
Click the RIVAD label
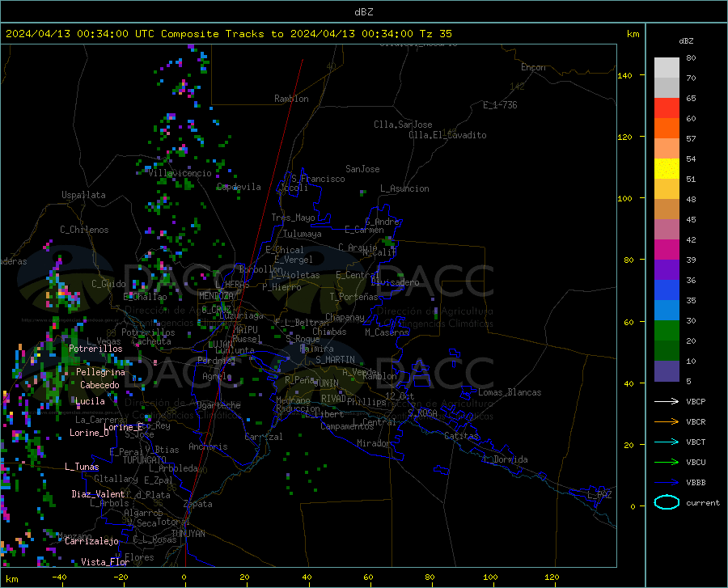(333, 399)
